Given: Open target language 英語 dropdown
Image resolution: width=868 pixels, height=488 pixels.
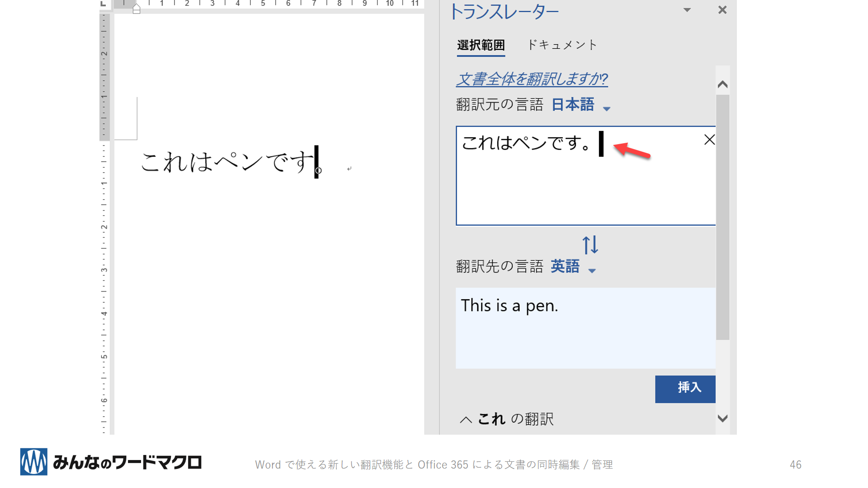Looking at the screenshot, I should 573,267.
